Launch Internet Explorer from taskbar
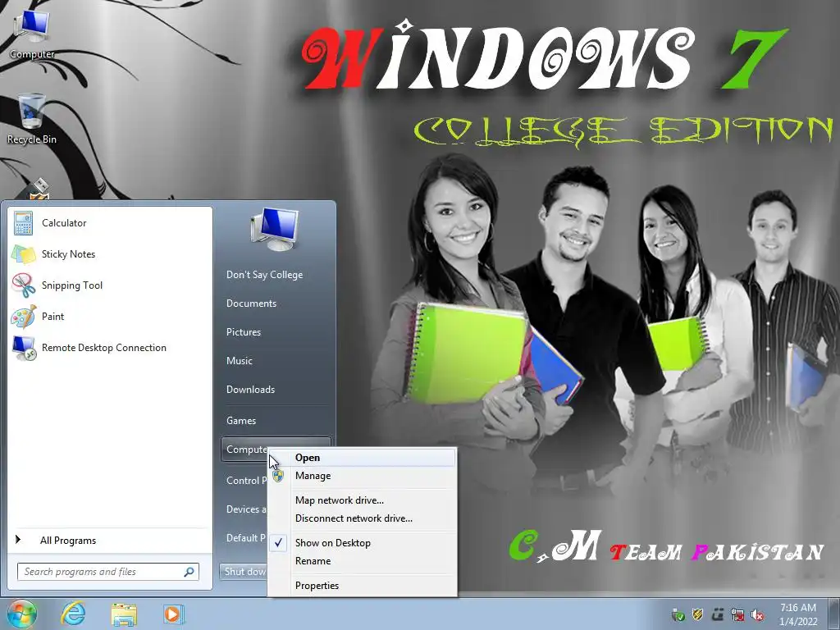Viewport: 840px width, 630px height. click(73, 614)
